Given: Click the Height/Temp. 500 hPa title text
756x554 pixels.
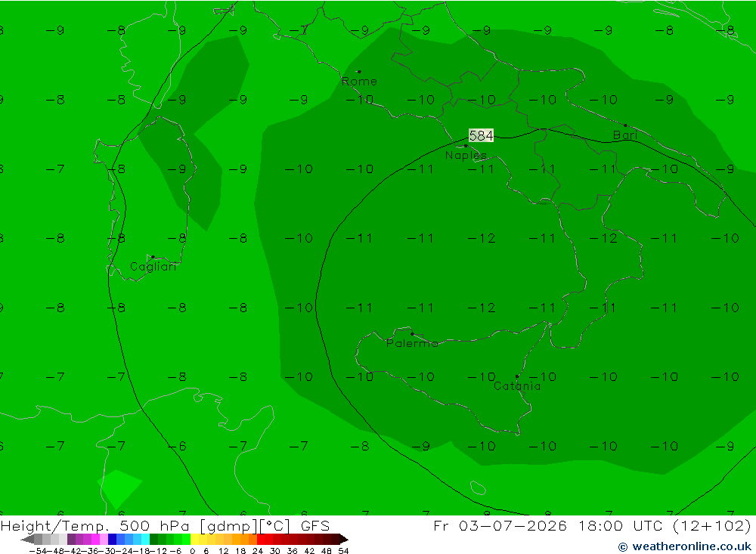Looking at the screenshot, I should (x=95, y=525).
